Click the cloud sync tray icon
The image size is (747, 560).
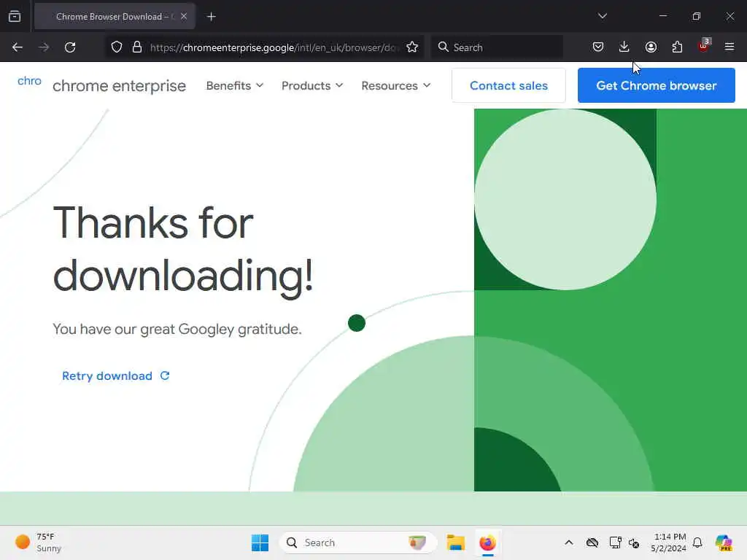click(x=592, y=542)
